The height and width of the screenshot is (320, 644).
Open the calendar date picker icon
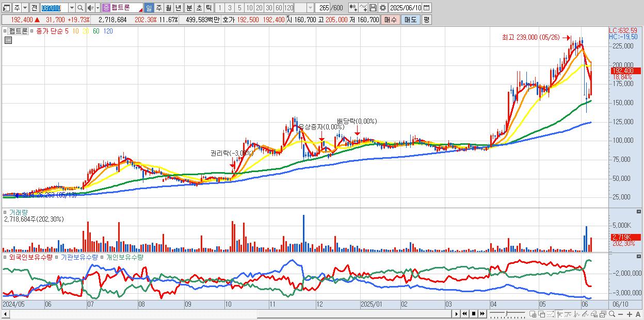click(x=427, y=8)
